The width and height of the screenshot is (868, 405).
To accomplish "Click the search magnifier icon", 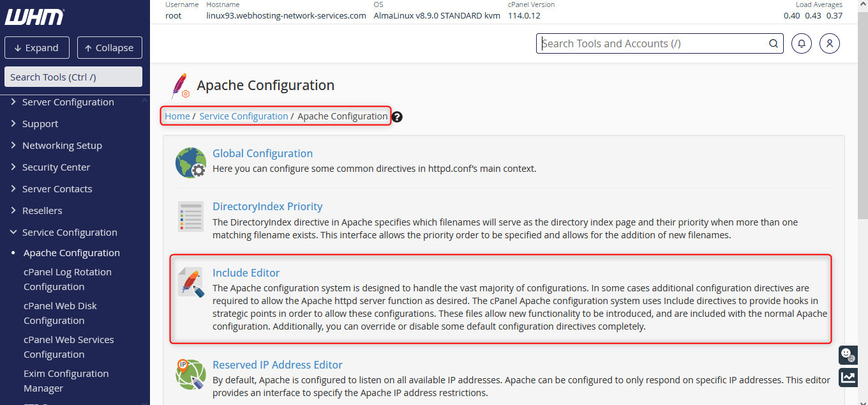I will point(773,43).
